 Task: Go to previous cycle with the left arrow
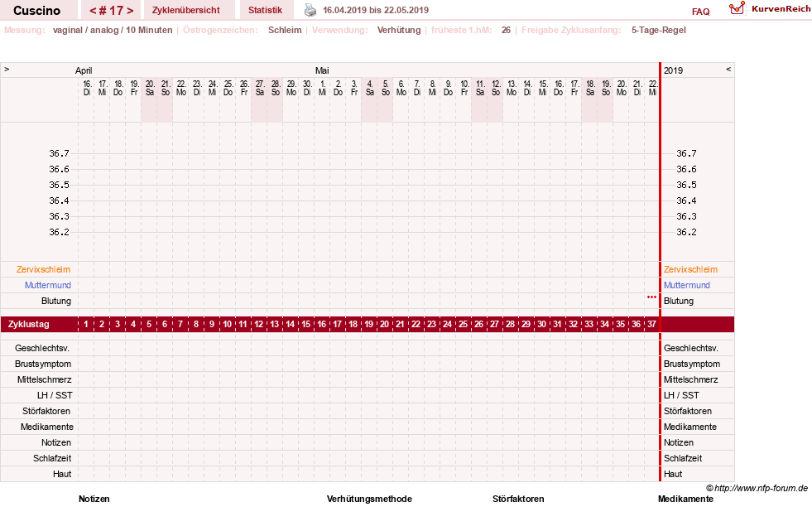(x=94, y=11)
